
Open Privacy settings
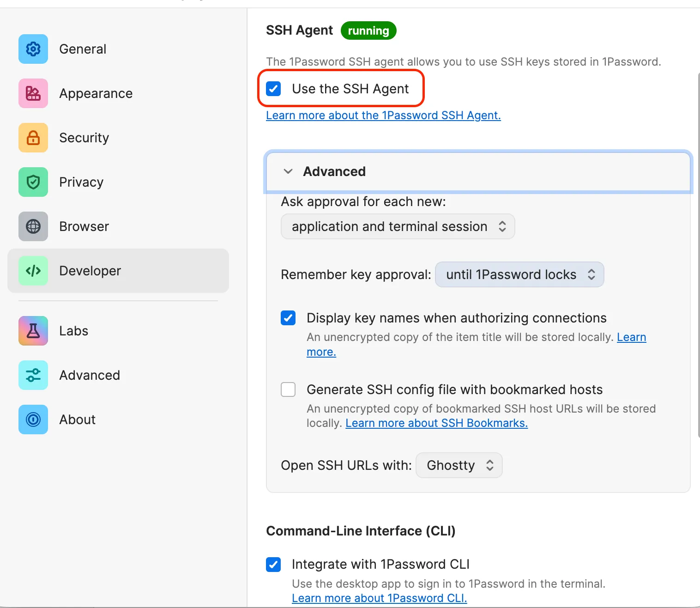pyautogui.click(x=118, y=182)
